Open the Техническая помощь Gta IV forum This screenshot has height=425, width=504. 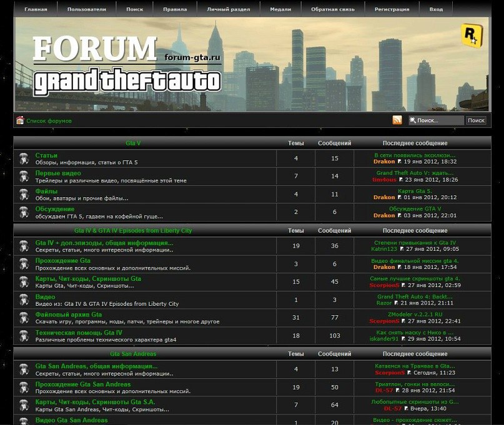click(x=79, y=333)
